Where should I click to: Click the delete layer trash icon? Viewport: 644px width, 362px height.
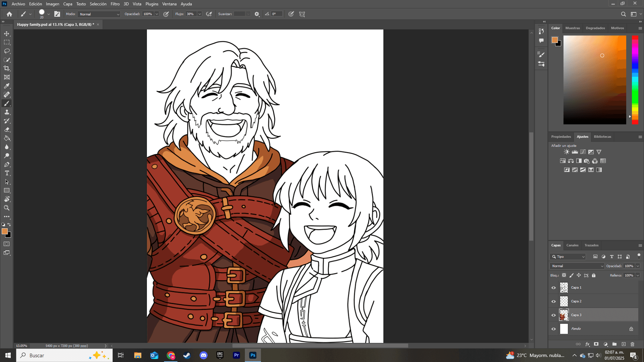pyautogui.click(x=632, y=344)
